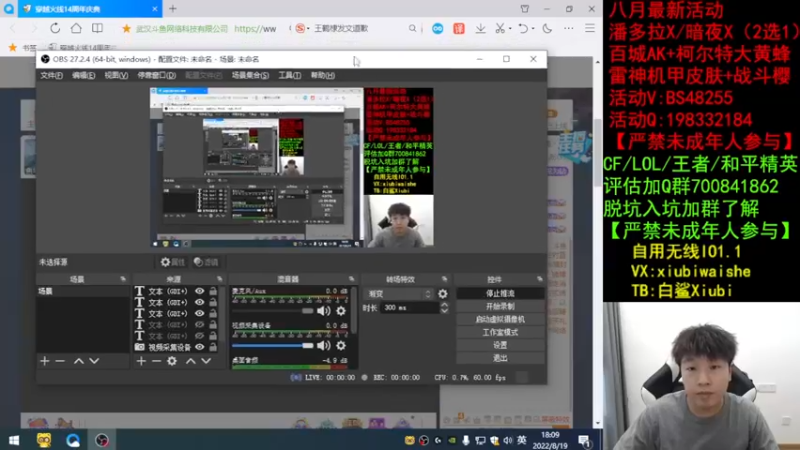800x450 pixels.
Task: Click the 启动虚拟摄像机 button
Action: coord(500,319)
